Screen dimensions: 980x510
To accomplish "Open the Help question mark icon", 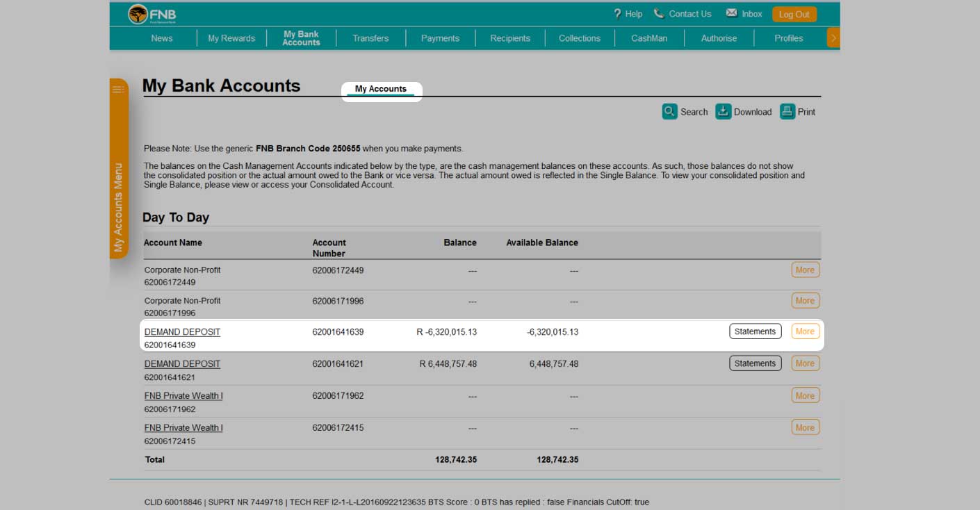I will pyautogui.click(x=617, y=14).
